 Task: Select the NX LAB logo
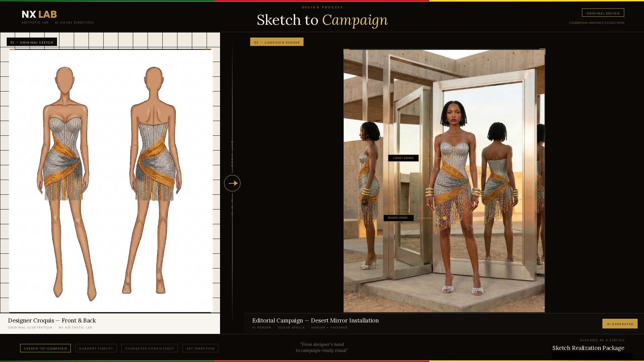pos(39,14)
